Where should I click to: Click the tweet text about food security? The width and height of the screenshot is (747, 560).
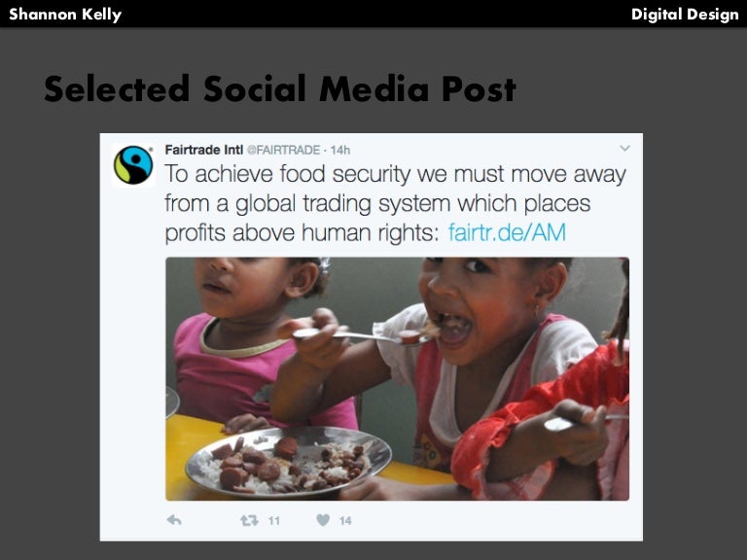click(x=396, y=203)
